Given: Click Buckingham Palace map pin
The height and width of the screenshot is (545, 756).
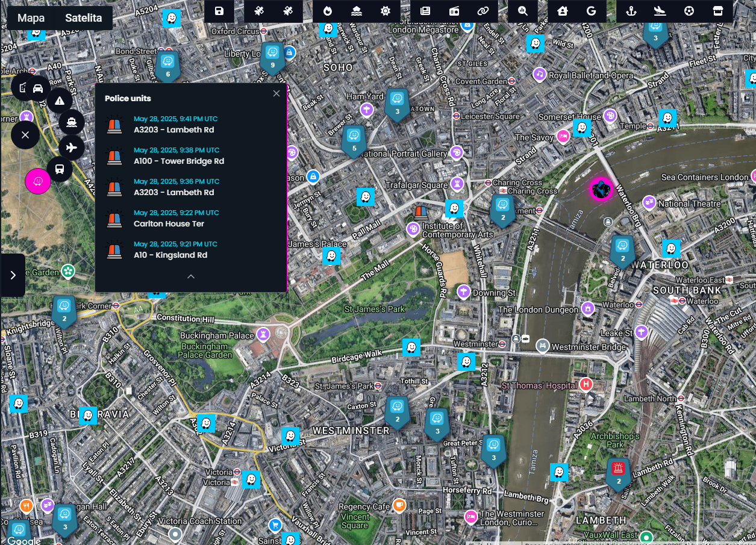Looking at the screenshot, I should pyautogui.click(x=263, y=334).
